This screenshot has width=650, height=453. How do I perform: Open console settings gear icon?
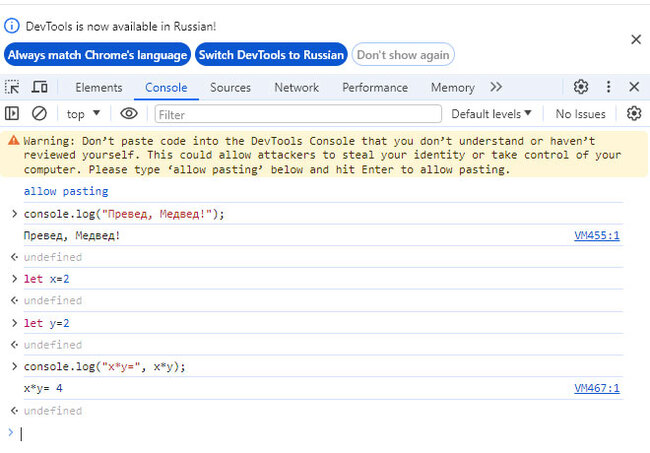(x=634, y=114)
